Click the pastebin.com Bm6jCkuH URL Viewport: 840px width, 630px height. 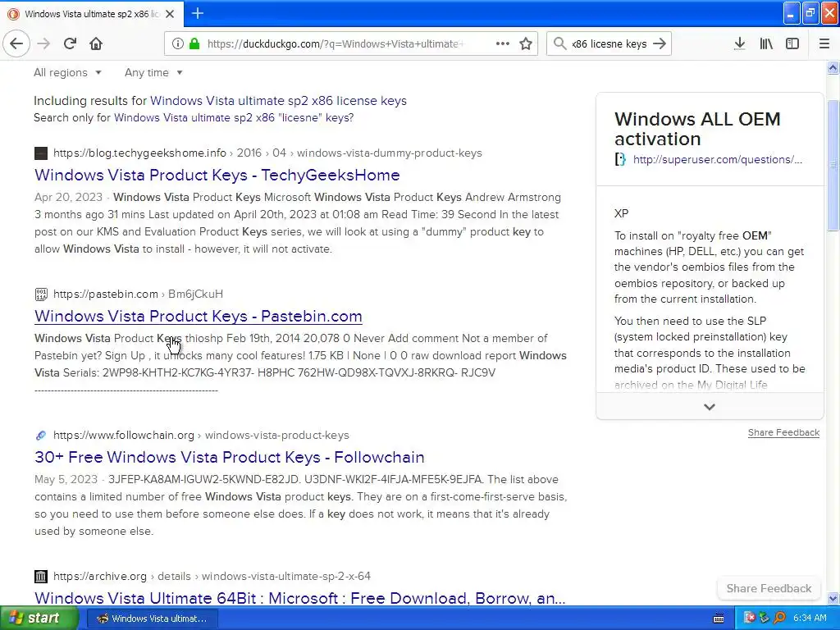pyautogui.click(x=138, y=294)
